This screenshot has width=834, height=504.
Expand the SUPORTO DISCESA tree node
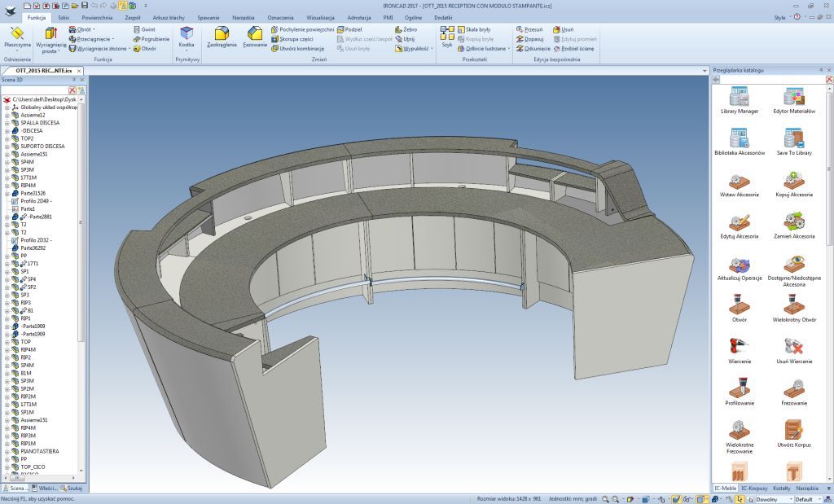point(7,147)
